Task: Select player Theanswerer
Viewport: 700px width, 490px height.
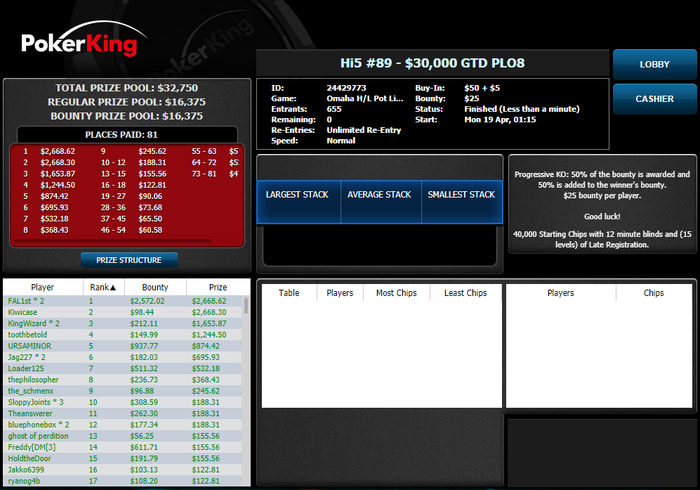Action: [123, 413]
